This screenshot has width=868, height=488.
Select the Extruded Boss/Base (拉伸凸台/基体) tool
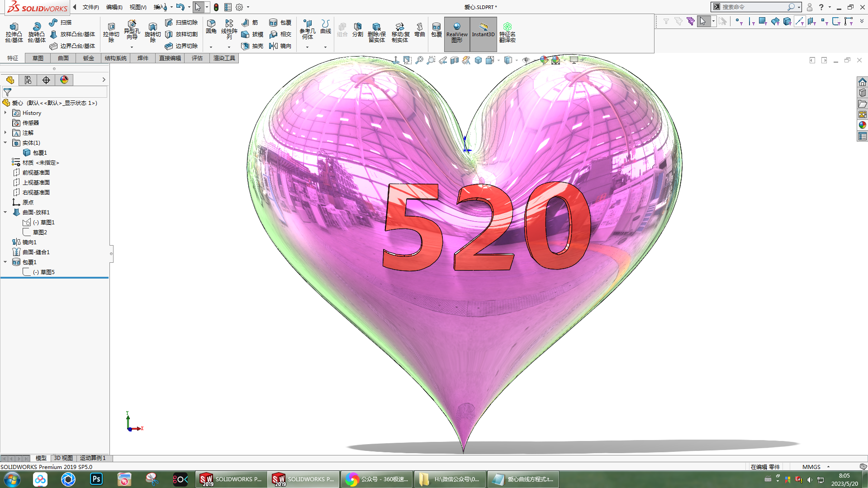14,32
